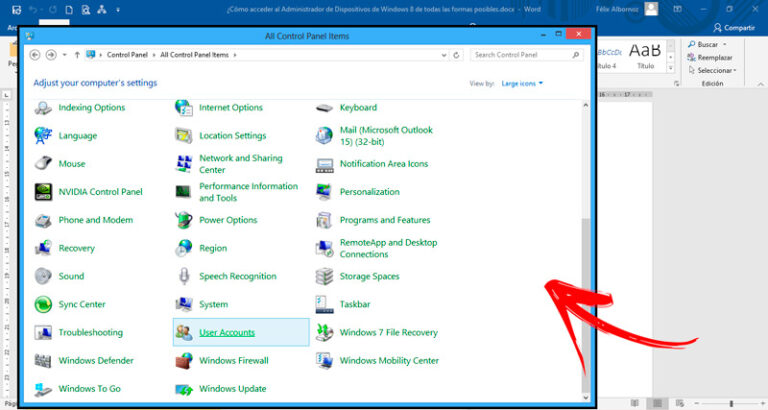Open Notification Area Icons icon
Screen dimensions: 768x410
pyautogui.click(x=324, y=165)
